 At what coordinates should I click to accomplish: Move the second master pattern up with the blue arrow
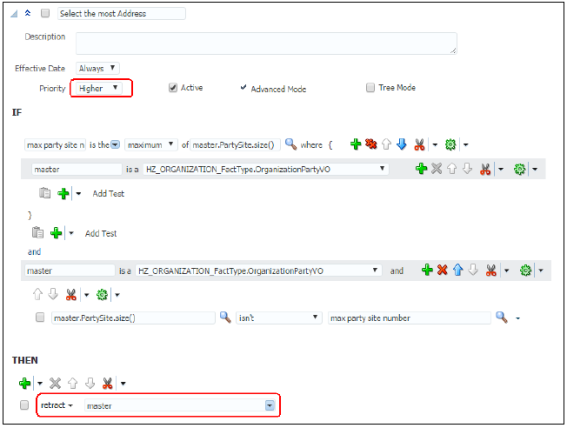coord(458,270)
